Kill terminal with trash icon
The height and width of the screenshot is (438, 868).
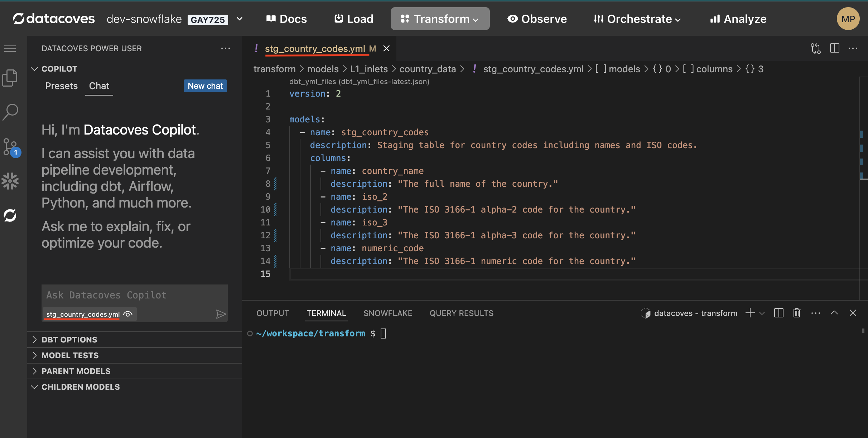(797, 313)
